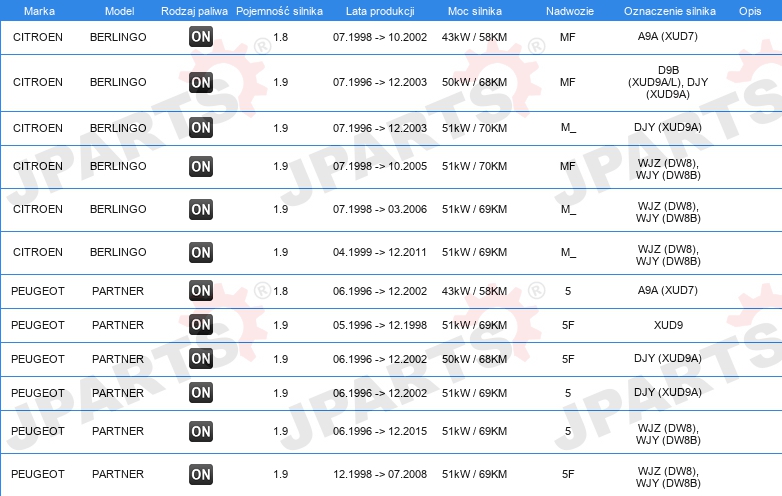Click the XUD9 engine code cell

[x=668, y=325]
